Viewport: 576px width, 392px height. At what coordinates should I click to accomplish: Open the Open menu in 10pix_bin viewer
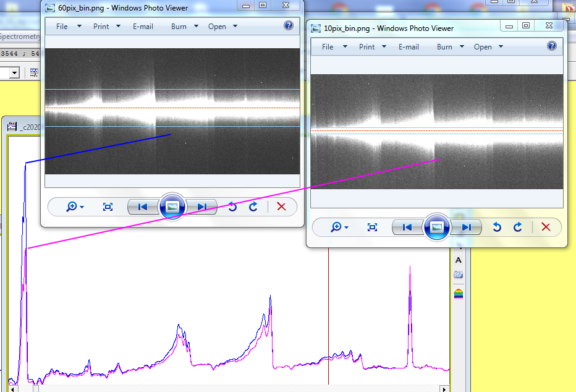[488, 47]
